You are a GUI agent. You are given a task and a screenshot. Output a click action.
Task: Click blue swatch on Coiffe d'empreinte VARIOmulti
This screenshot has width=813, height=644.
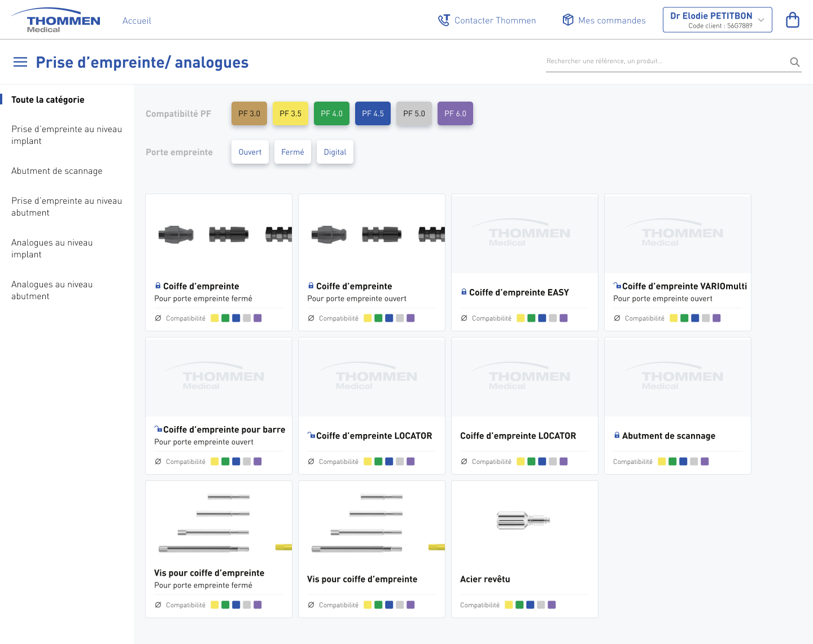(x=695, y=318)
